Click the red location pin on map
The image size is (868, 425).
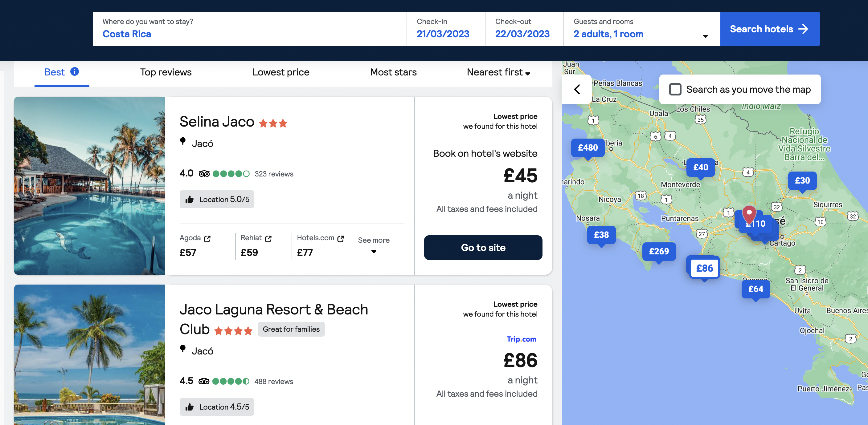pyautogui.click(x=749, y=214)
